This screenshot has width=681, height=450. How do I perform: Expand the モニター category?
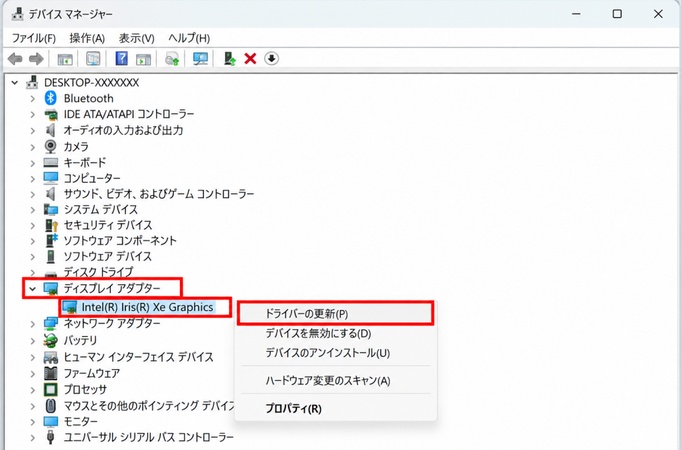pos(33,422)
